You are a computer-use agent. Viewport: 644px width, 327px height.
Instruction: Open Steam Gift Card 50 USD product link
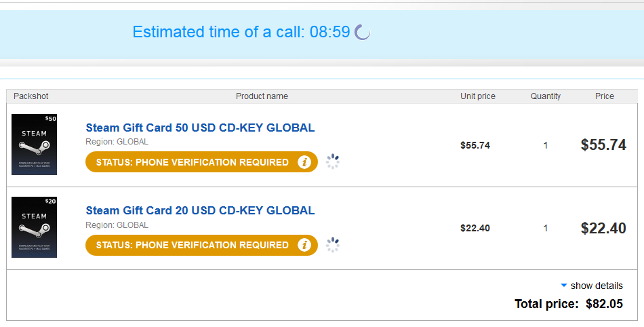pyautogui.click(x=200, y=128)
